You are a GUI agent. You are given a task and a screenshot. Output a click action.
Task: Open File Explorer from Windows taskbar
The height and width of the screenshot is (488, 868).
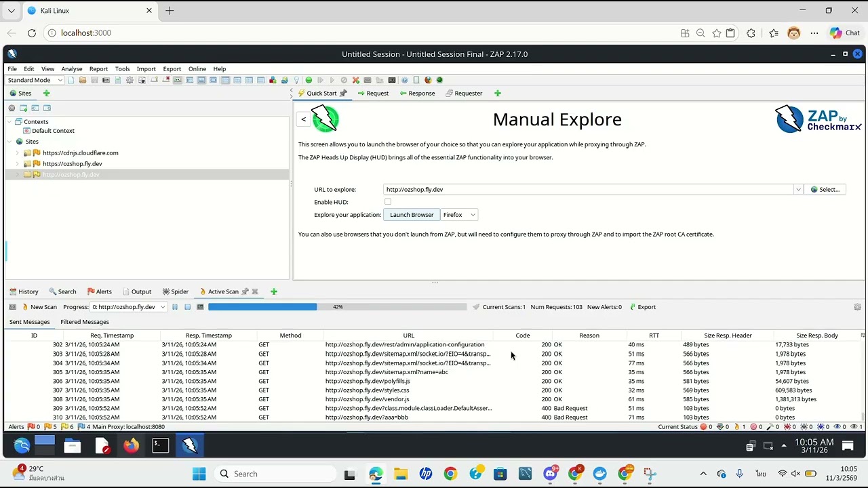[x=401, y=474]
